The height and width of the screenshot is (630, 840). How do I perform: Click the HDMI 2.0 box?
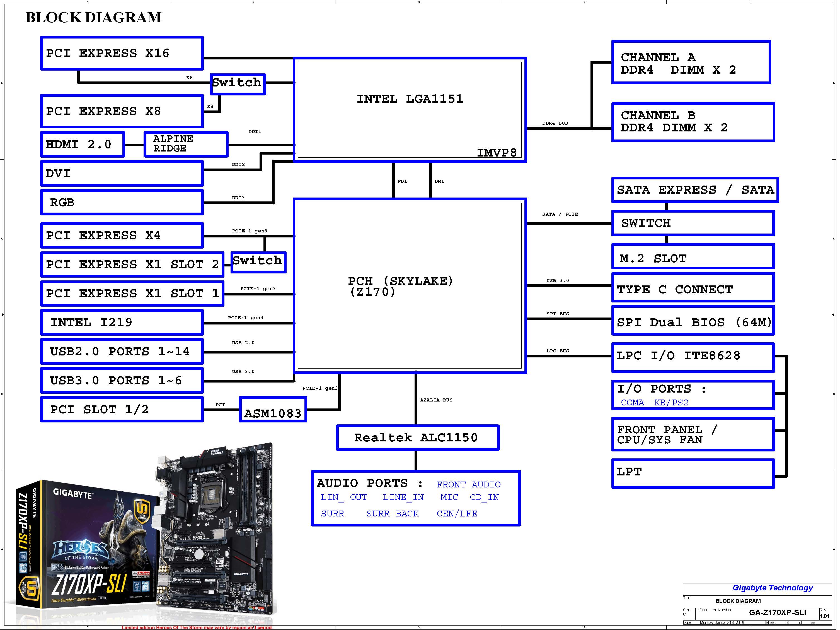click(83, 145)
